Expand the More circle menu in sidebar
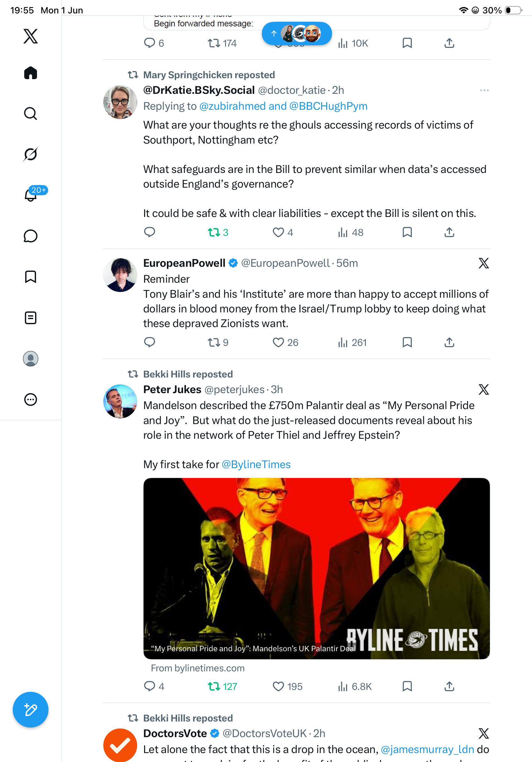Viewport: 532px width, 762px height. pos(31,399)
